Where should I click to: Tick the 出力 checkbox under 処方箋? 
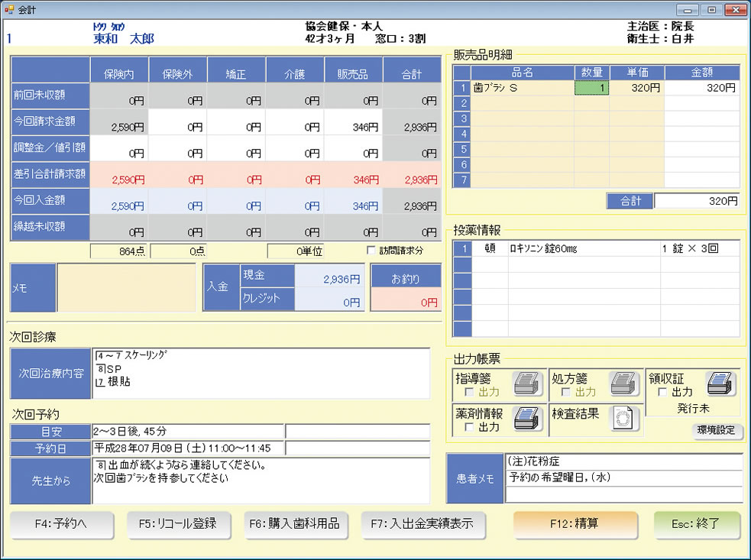click(566, 392)
